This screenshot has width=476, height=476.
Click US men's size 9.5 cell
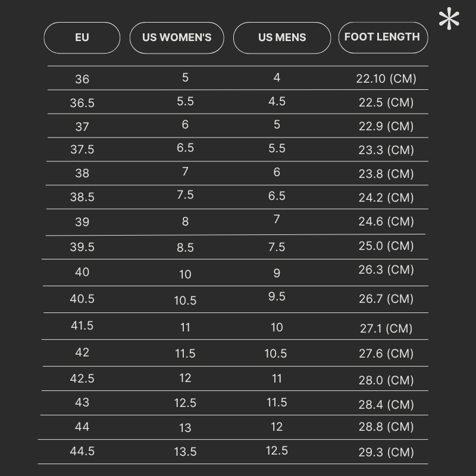tap(277, 296)
